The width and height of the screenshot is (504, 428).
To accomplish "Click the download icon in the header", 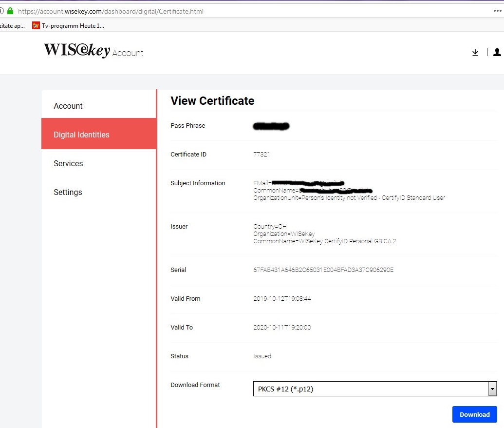I will pyautogui.click(x=475, y=53).
